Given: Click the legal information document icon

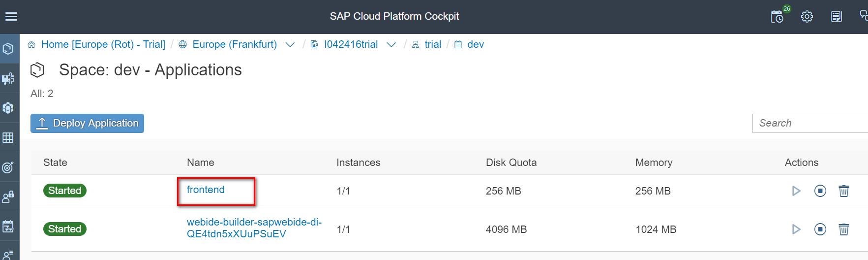Looking at the screenshot, I should click(x=836, y=17).
